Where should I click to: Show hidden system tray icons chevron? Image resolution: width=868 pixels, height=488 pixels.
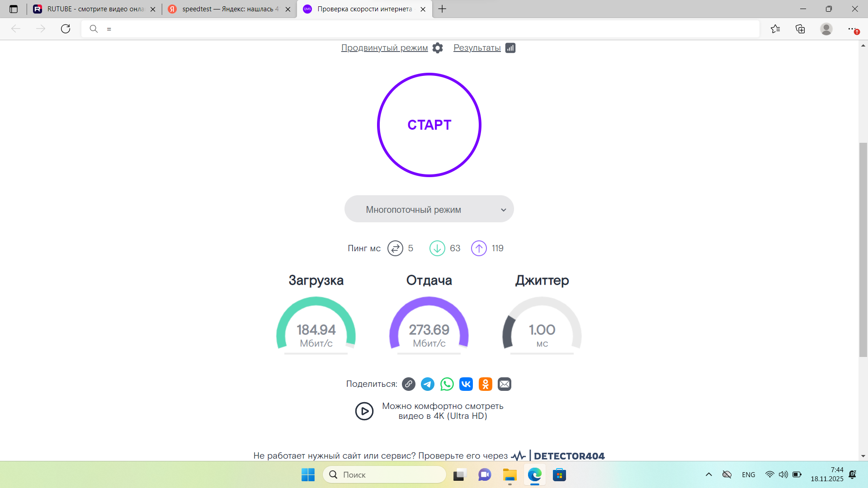708,474
